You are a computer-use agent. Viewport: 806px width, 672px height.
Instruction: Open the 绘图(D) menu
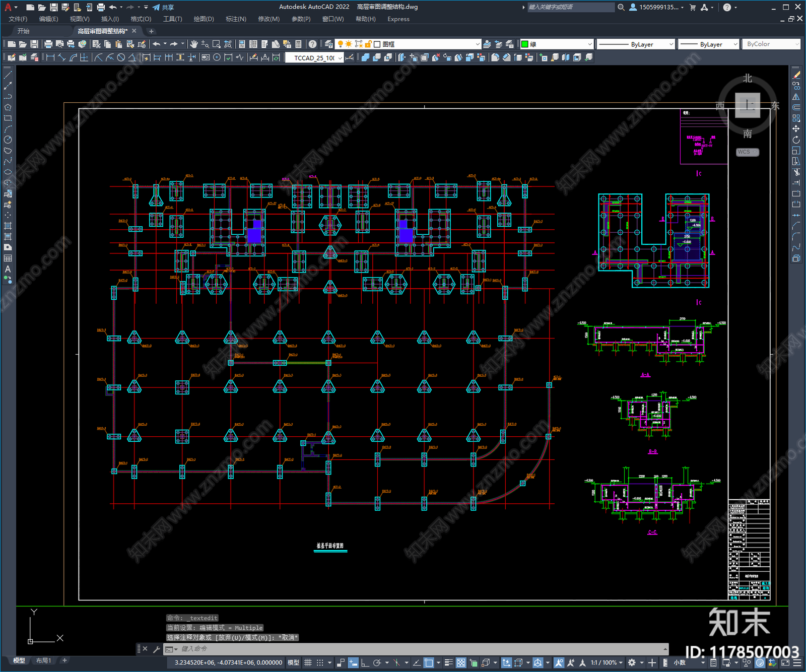click(x=204, y=19)
